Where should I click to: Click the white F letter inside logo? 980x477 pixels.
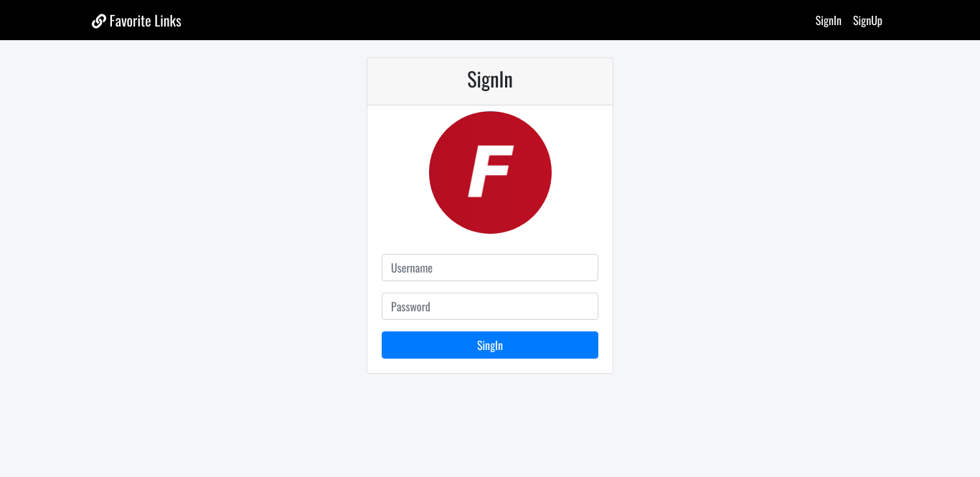coord(490,171)
